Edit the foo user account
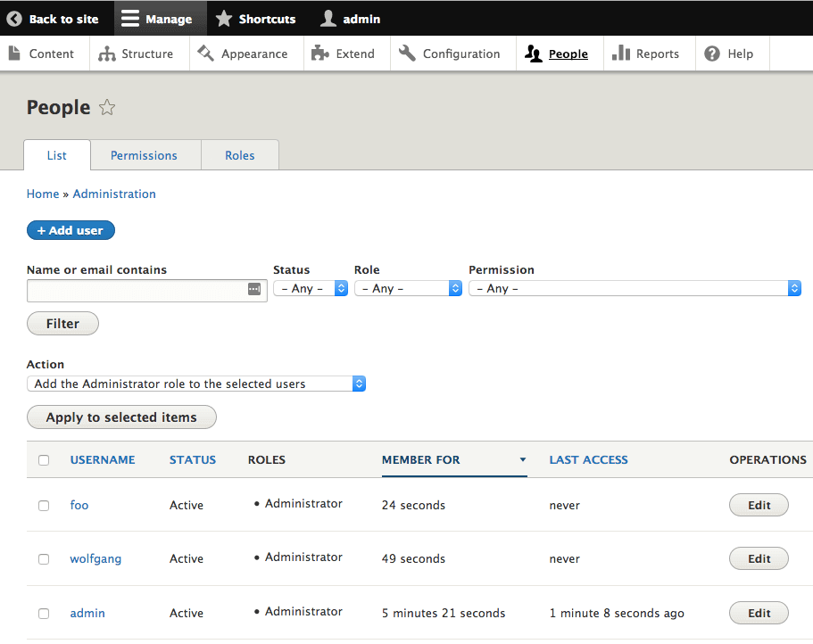The width and height of the screenshot is (813, 644). (x=759, y=505)
